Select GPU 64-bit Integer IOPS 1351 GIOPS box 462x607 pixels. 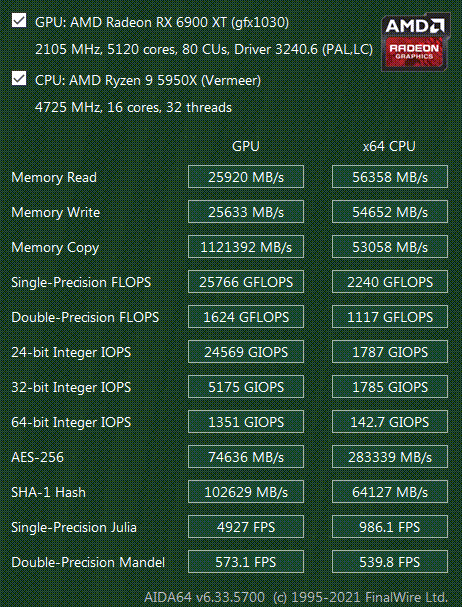tap(246, 422)
